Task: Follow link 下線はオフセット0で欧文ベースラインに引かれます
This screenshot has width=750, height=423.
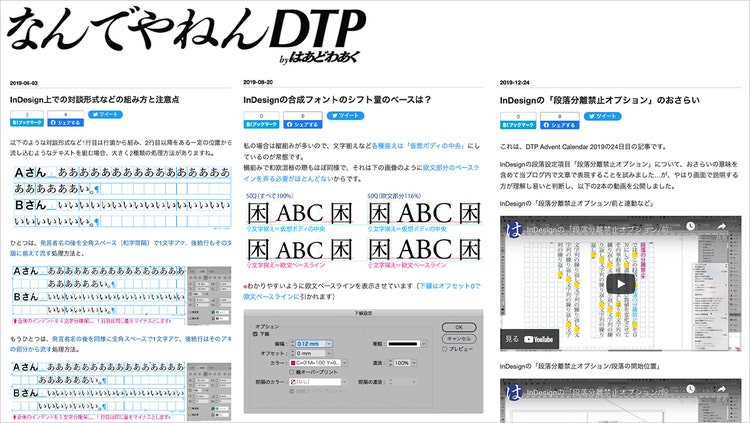Action: [362, 291]
